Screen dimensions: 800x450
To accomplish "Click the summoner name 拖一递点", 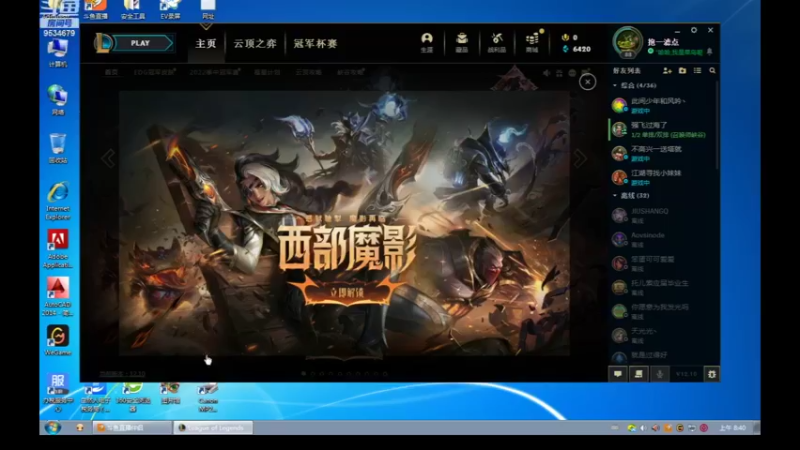I will click(x=663, y=42).
